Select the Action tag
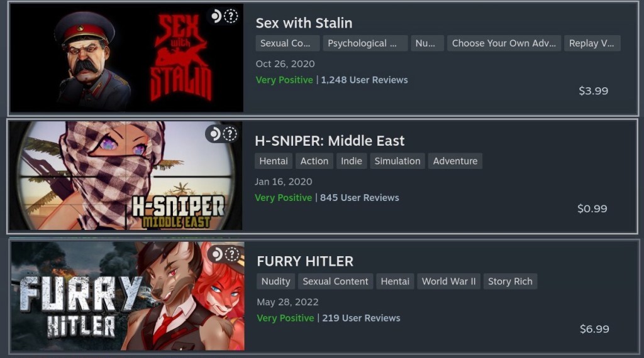 point(314,161)
